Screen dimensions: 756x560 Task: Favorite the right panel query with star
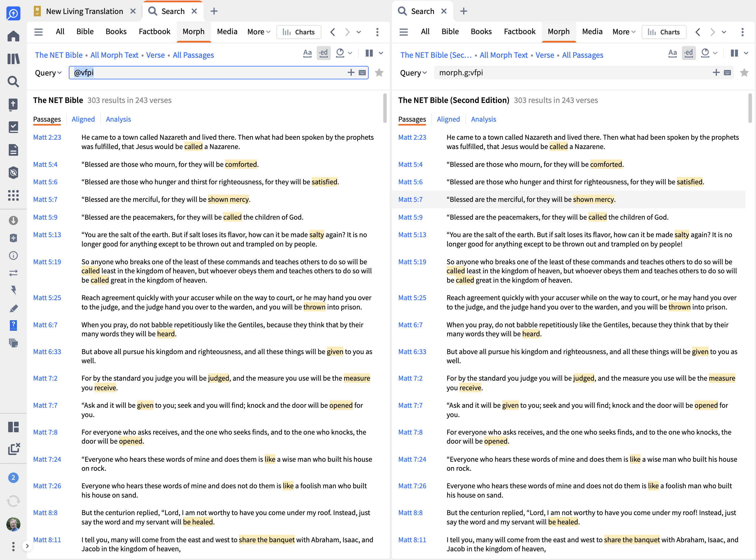744,73
